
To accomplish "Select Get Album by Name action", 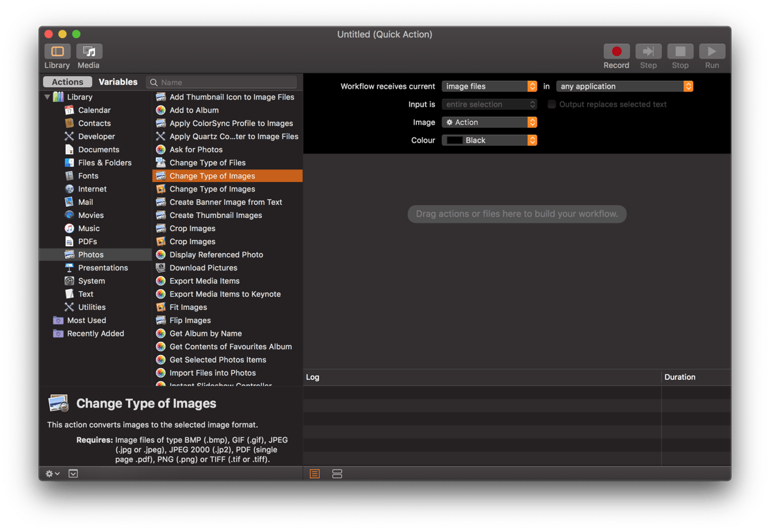I will tap(227, 333).
